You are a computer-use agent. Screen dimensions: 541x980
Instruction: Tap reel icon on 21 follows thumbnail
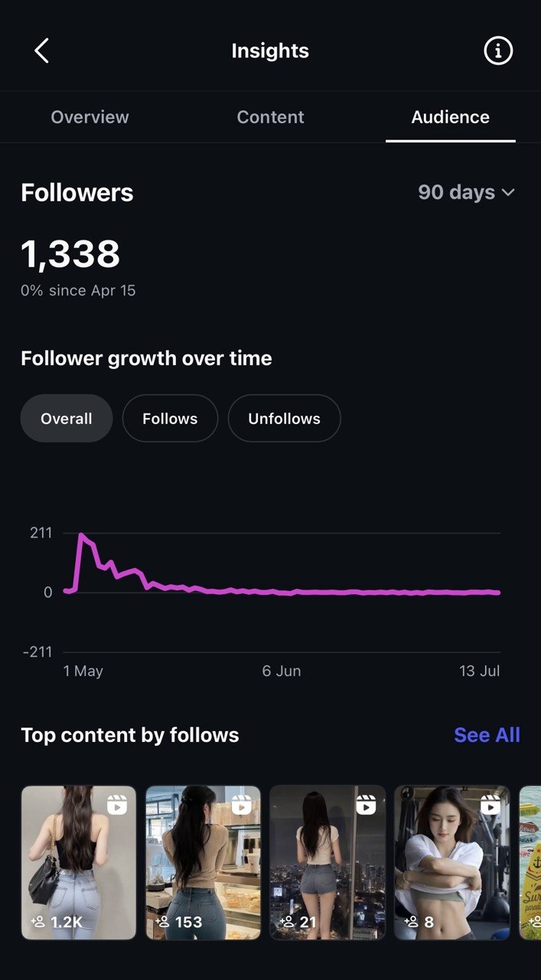coord(366,804)
